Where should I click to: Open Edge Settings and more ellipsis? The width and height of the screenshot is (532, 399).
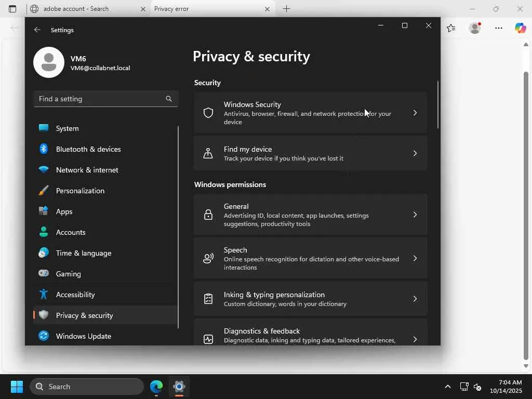498,28
